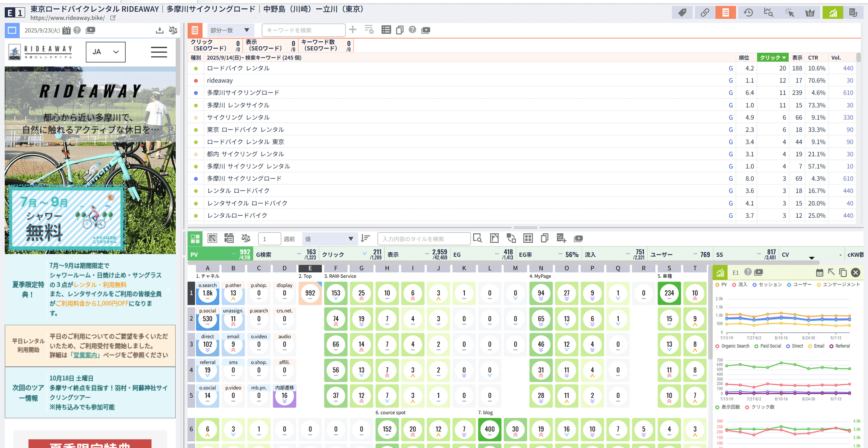This screenshot has width=868, height=448.
Task: Select the ユーザー metric tab
Action: coord(680,254)
